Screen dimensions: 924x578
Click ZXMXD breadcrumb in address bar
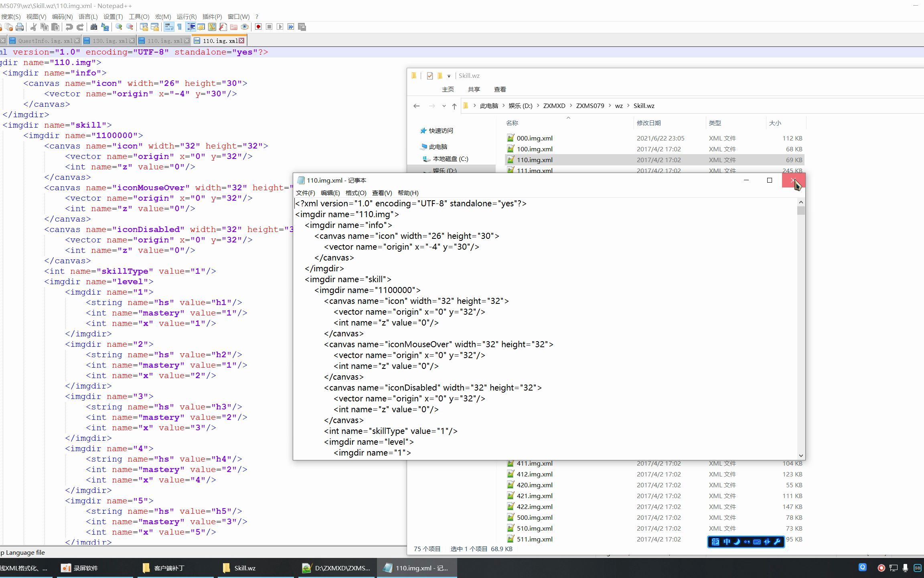[554, 106]
